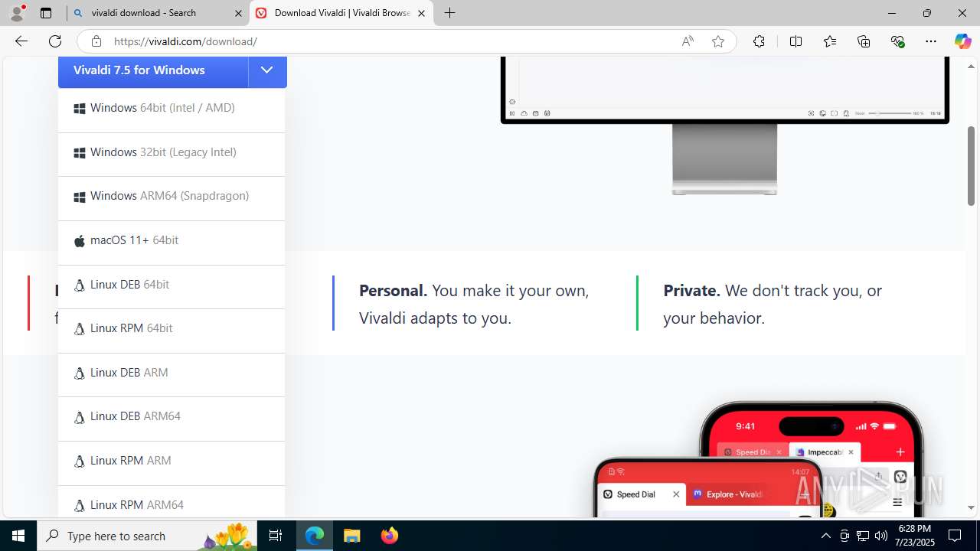Choose Linux DEB 64bit download
Screen dimensions: 980x551
click(x=171, y=285)
